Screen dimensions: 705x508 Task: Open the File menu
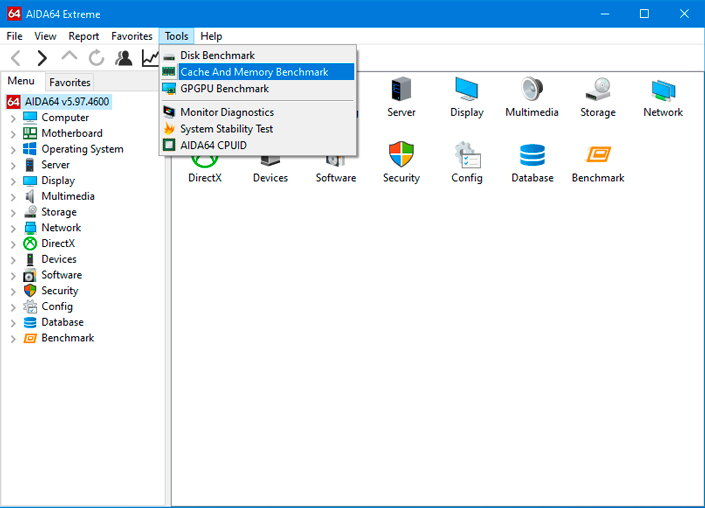point(14,36)
